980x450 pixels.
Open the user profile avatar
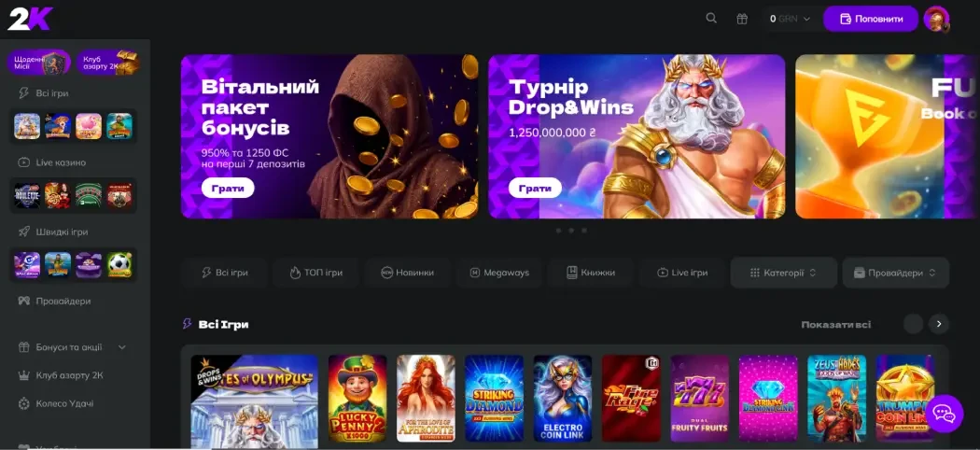tap(936, 19)
